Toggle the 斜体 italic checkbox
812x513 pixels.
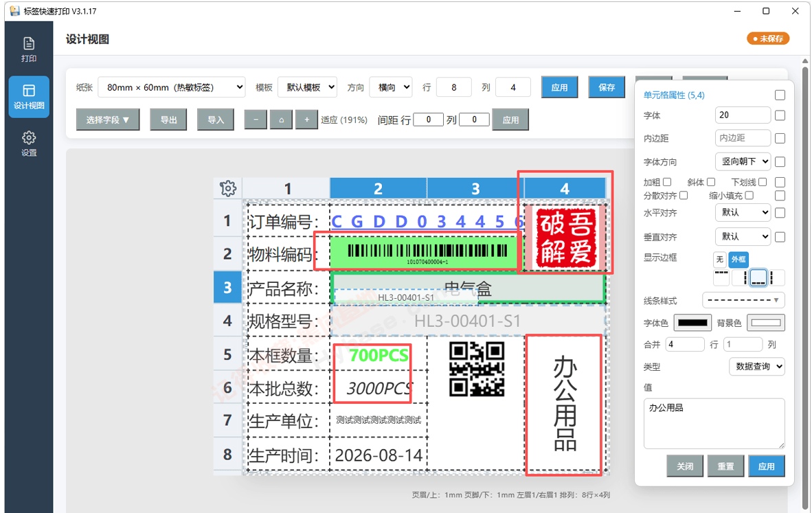[711, 182]
